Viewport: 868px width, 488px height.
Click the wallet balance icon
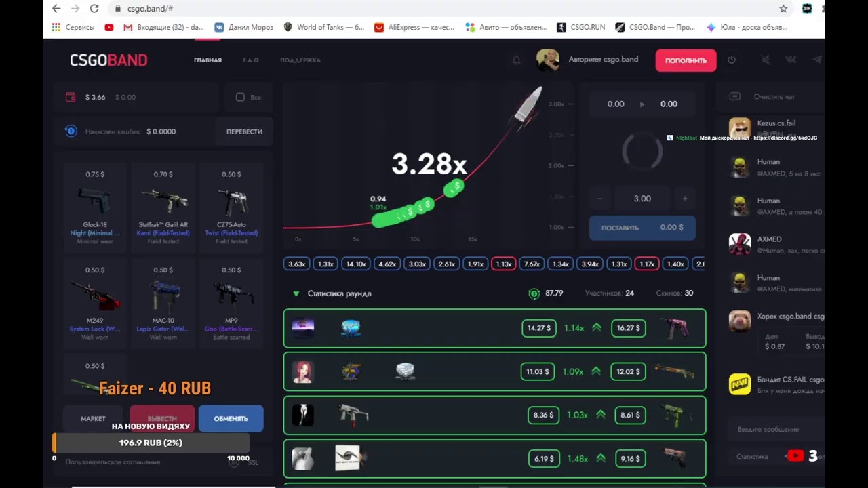click(71, 97)
